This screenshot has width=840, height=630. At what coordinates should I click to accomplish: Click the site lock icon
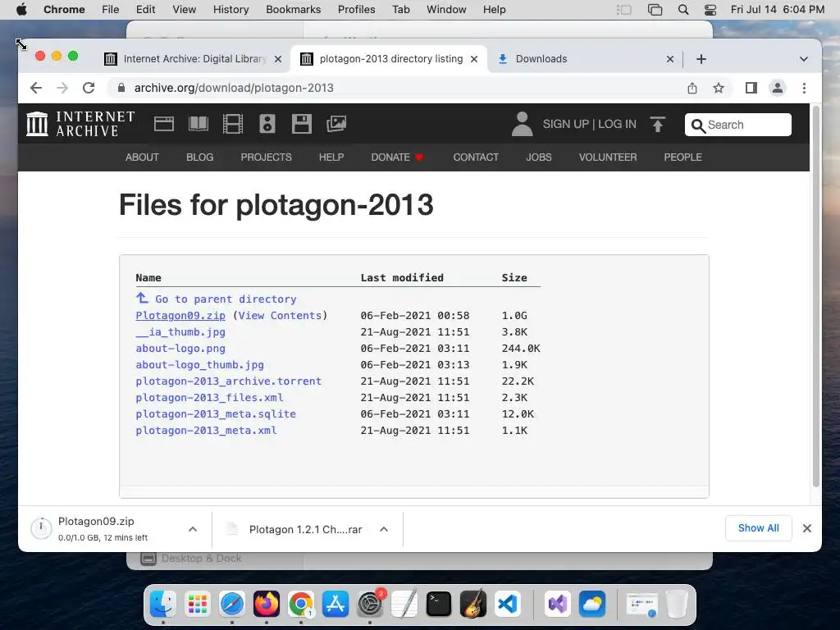point(121,88)
